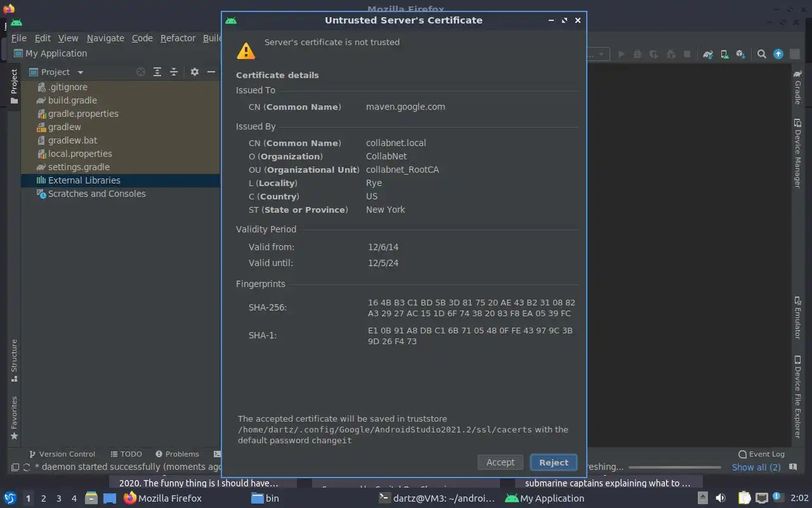
Task: Click Expand All in Project panel
Action: pos(157,72)
